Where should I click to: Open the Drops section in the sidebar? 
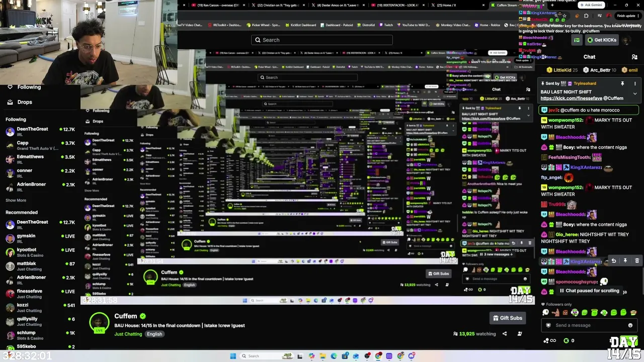pos(20,102)
